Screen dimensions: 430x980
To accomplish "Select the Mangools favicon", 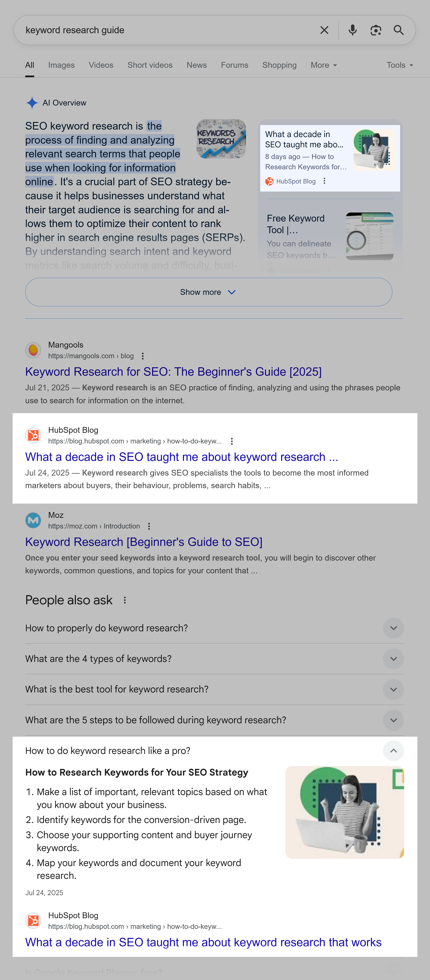I will coord(33,350).
